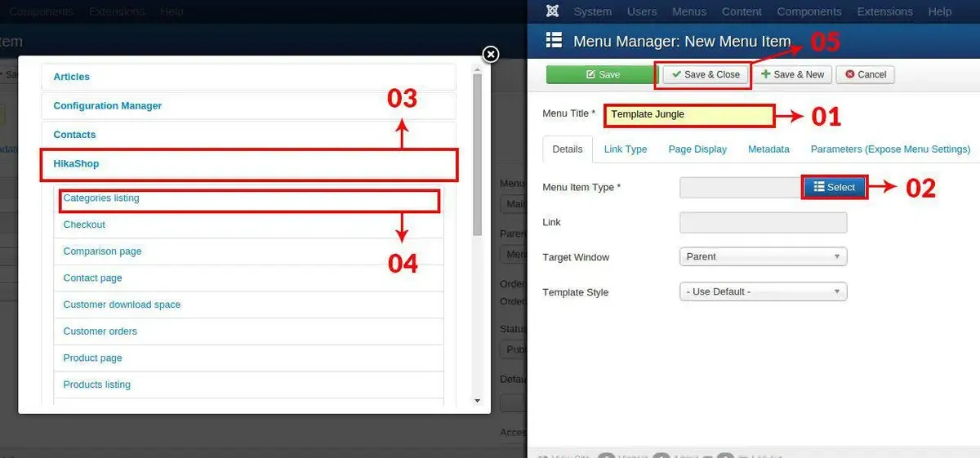980x458 pixels.
Task: Close the menu item type popup
Action: click(x=490, y=54)
